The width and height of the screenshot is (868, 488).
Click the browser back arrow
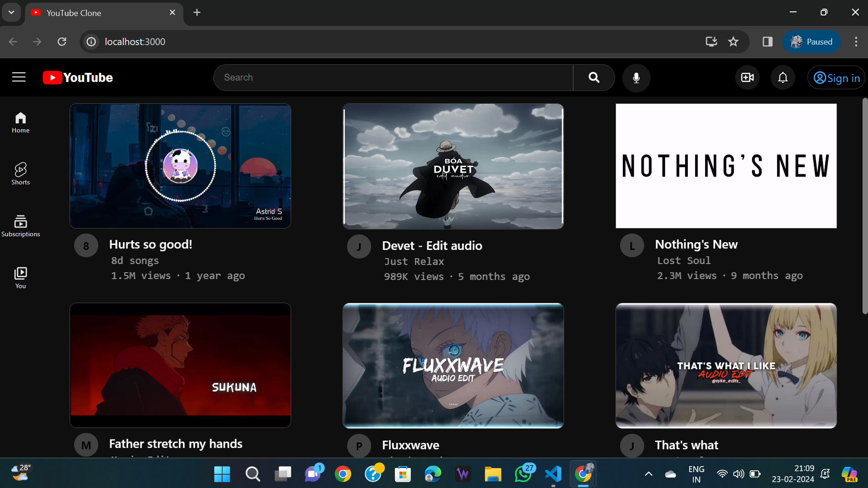click(x=13, y=42)
